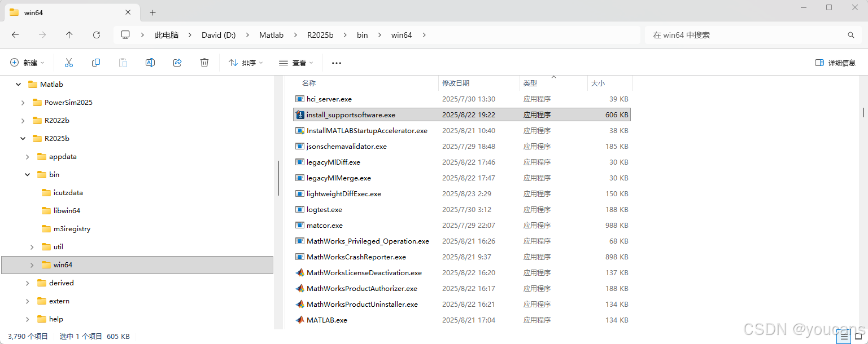Select the win64 tab
The height and width of the screenshot is (344, 868).
(x=72, y=12)
